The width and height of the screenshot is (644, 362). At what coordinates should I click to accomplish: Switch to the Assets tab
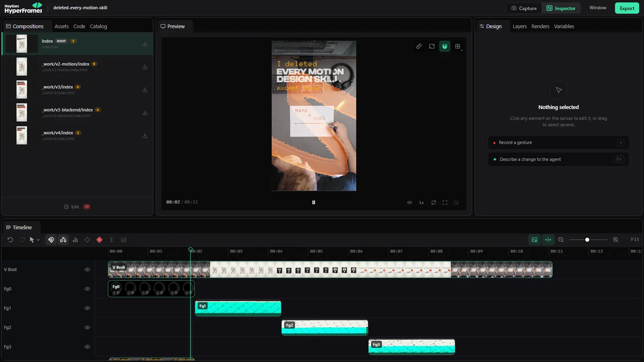62,27
